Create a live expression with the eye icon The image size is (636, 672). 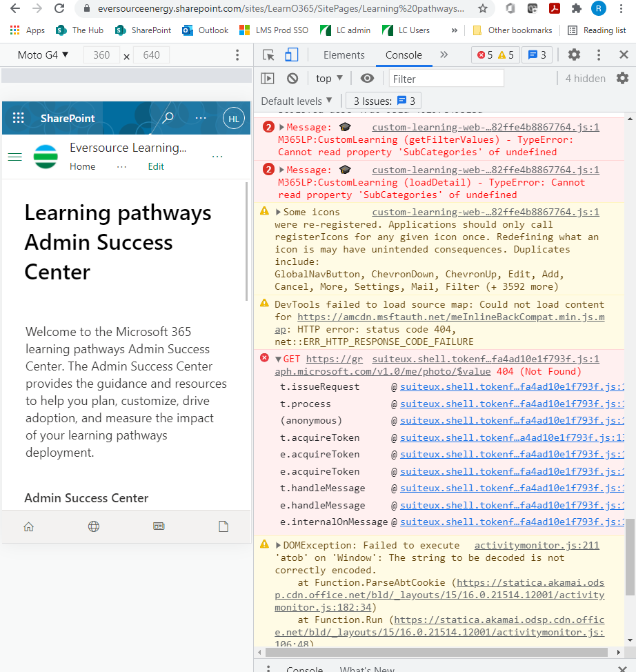(366, 78)
